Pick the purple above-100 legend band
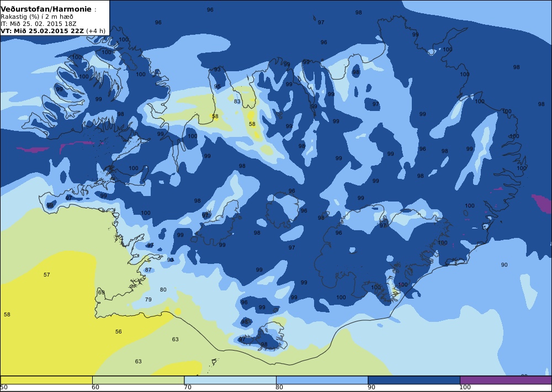Viewport: 552px width, 392px height. pos(506,380)
